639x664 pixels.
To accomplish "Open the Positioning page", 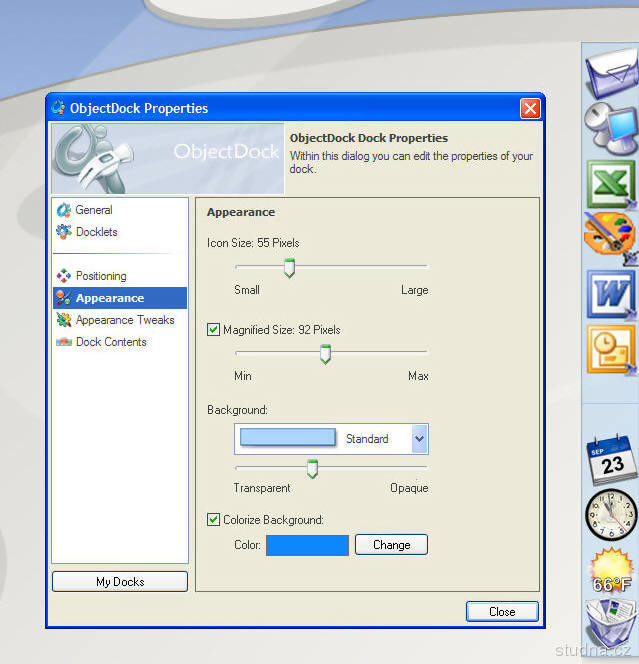I will 101,276.
